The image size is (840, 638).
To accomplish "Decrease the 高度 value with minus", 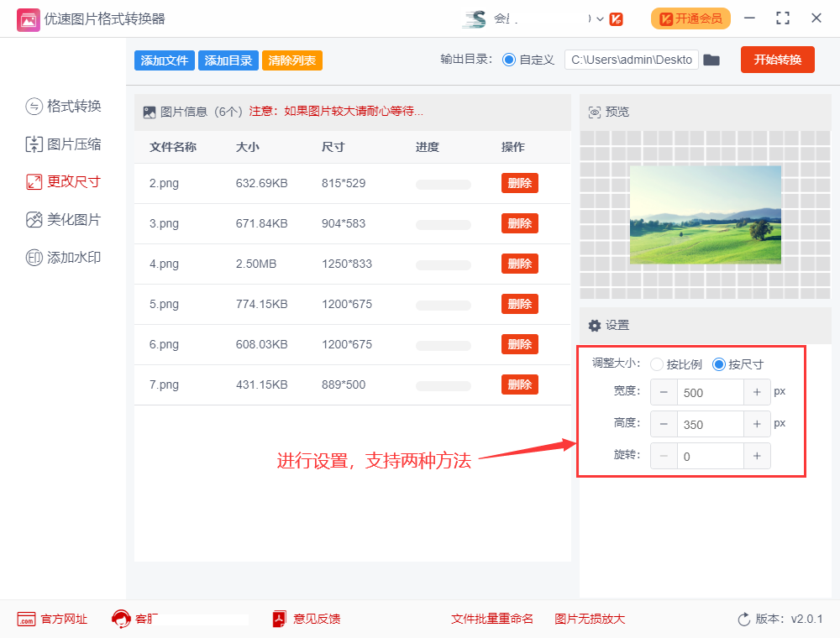I will pos(664,424).
